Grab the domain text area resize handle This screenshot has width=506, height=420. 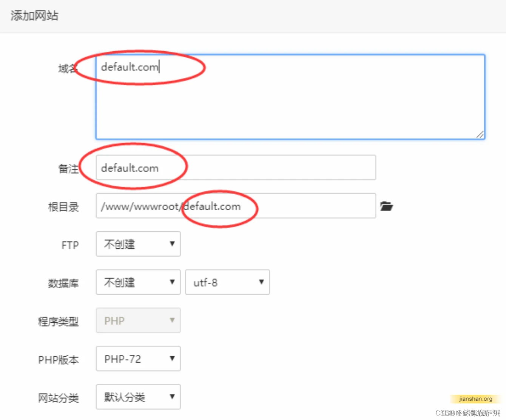tap(480, 134)
